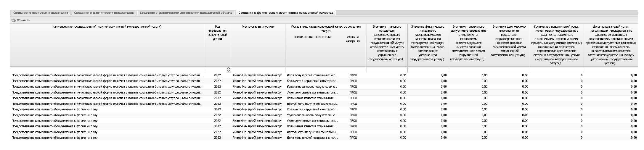Increase the year filter with the up arrow
The image size is (644, 150).
(x=228, y=68)
